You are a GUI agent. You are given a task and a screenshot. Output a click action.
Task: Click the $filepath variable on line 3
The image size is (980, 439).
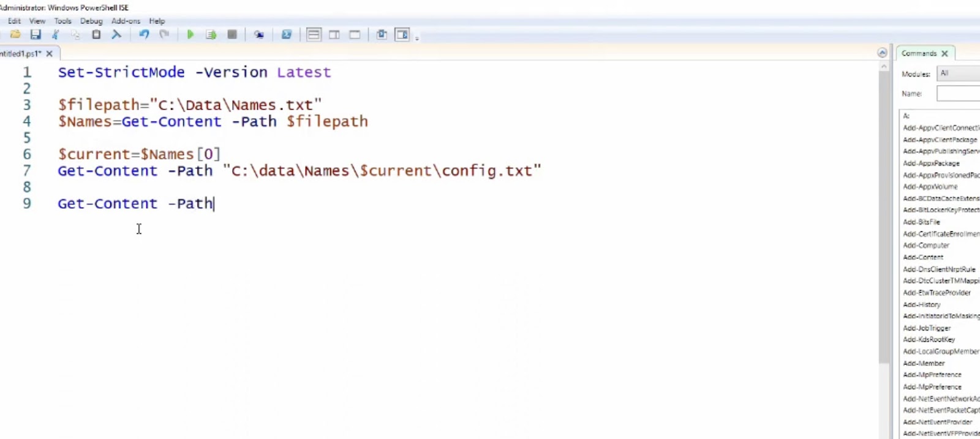pyautogui.click(x=99, y=105)
